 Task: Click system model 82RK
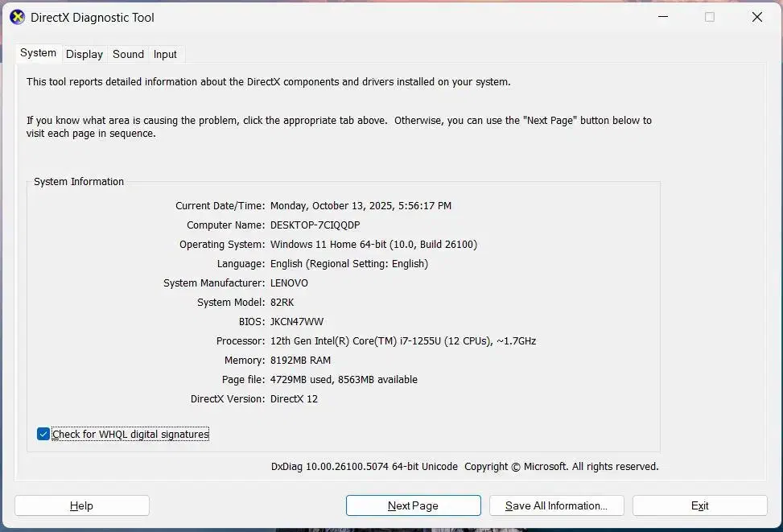click(x=282, y=302)
